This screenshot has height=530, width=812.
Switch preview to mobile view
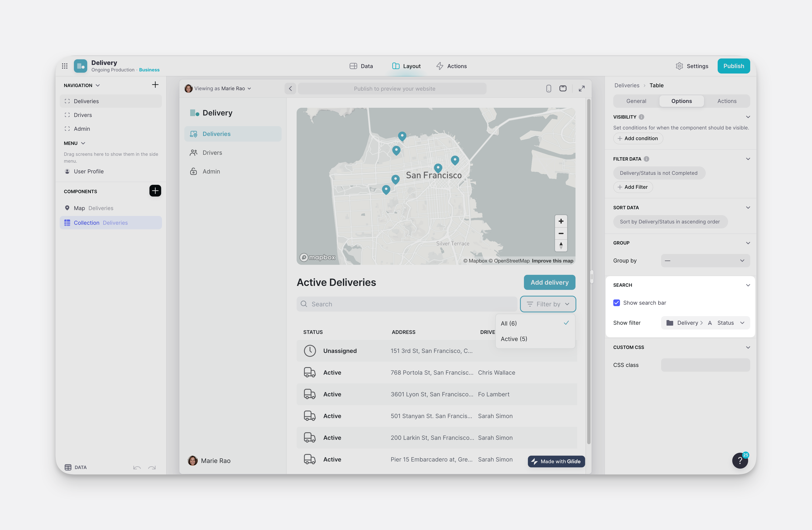(549, 88)
